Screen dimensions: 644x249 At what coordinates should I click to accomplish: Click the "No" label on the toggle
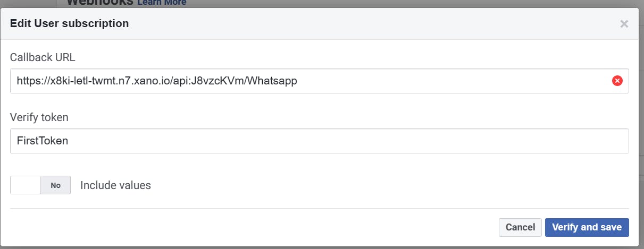pos(56,185)
